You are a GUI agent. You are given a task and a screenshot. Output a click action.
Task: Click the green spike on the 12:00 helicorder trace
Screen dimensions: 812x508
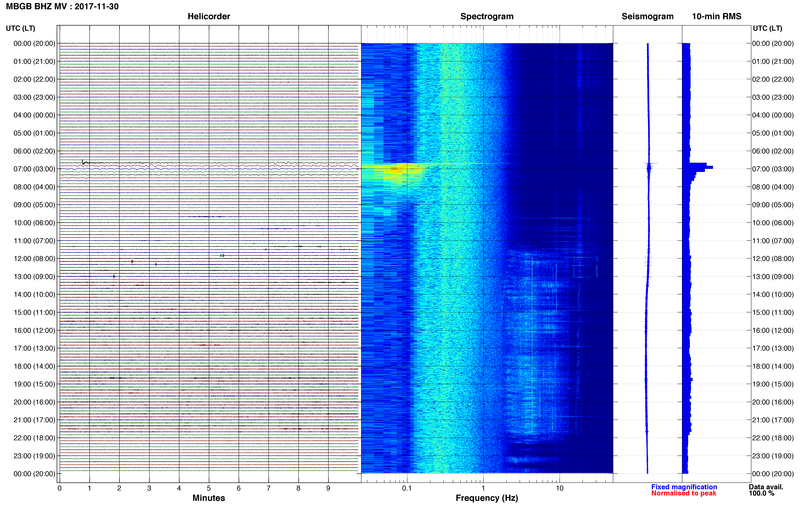(222, 256)
